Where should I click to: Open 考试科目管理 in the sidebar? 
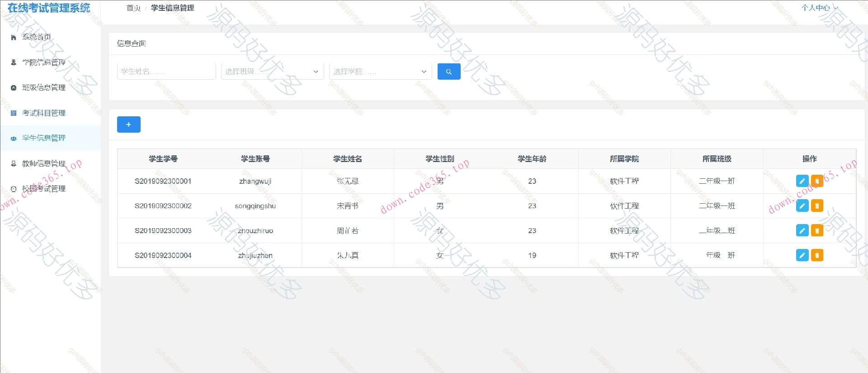[x=50, y=113]
